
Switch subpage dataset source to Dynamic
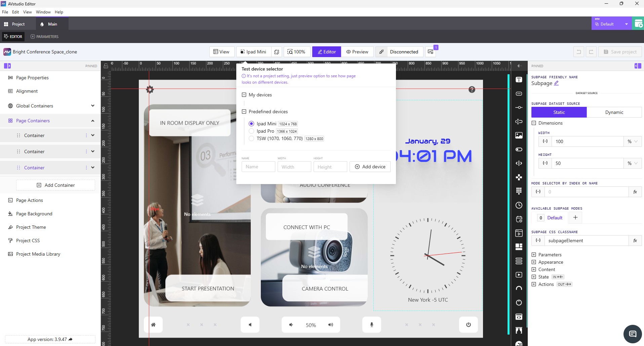(614, 112)
